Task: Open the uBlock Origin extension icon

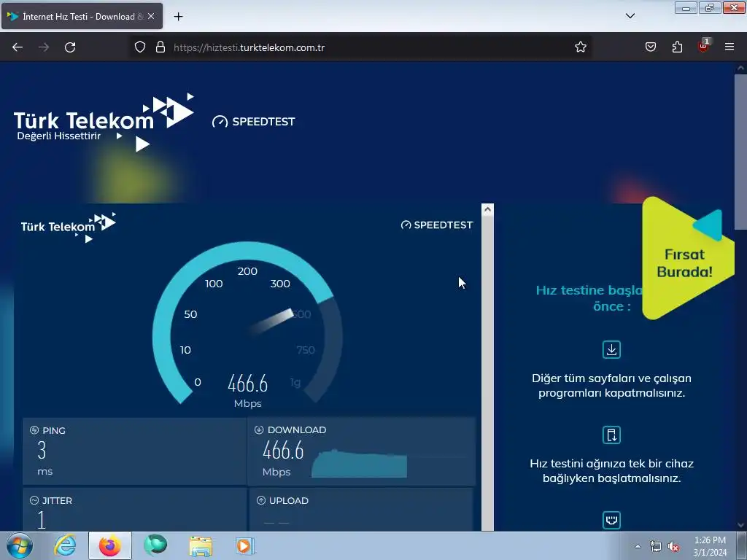Action: (704, 46)
